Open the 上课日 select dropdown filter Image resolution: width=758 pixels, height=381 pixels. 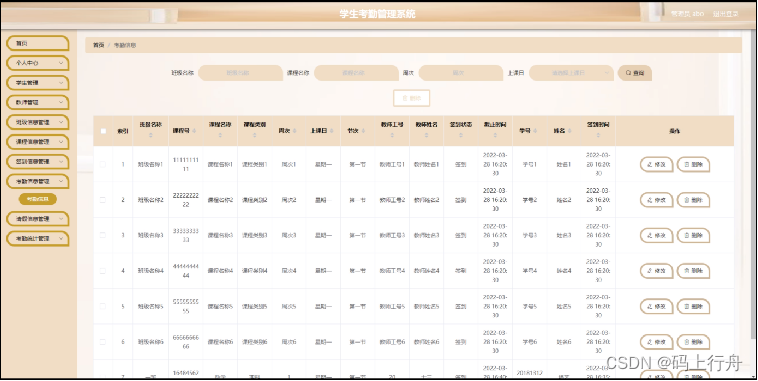tap(571, 73)
